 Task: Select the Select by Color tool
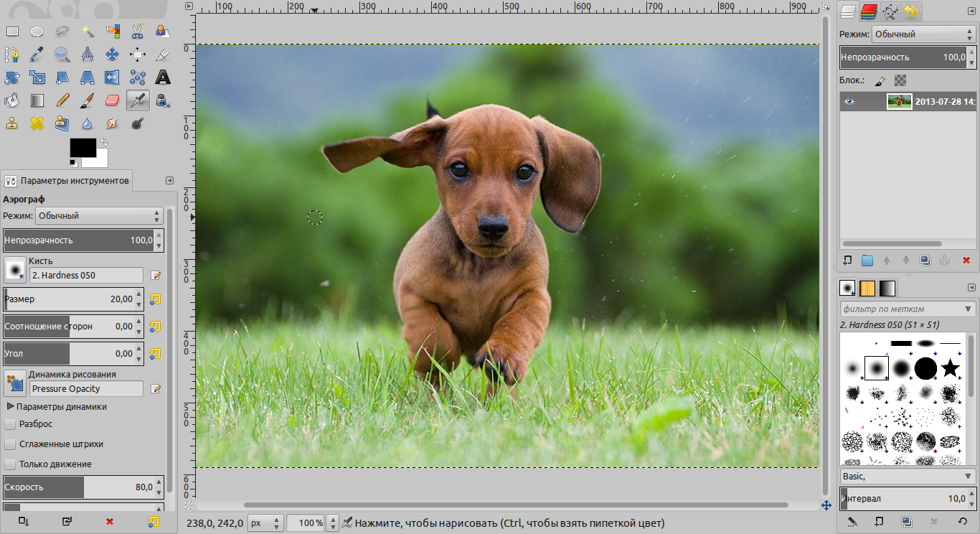pos(113,31)
